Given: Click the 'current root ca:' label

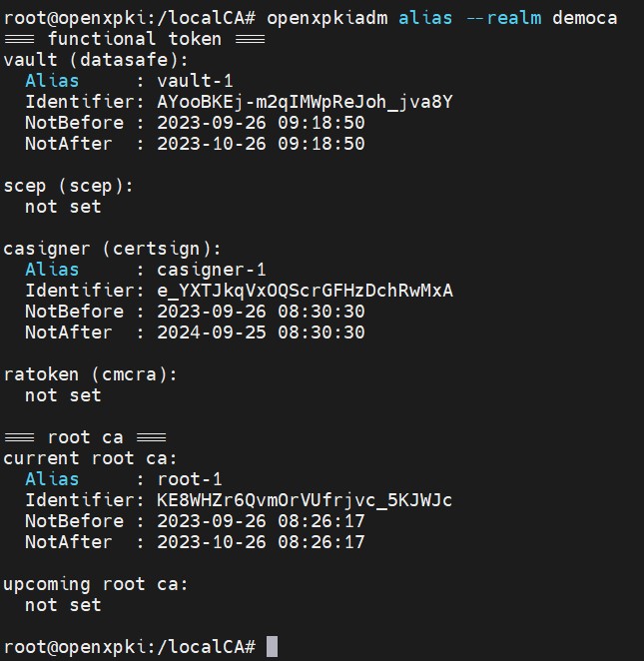Looking at the screenshot, I should pyautogui.click(x=90, y=458).
